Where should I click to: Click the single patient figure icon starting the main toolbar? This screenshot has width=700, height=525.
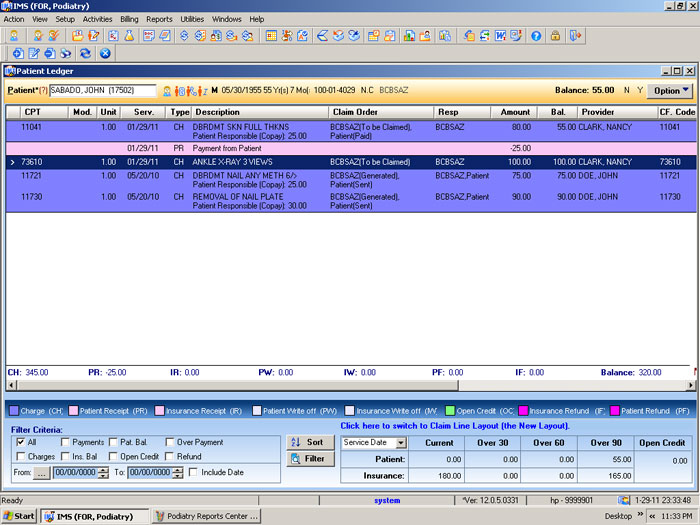pos(14,36)
